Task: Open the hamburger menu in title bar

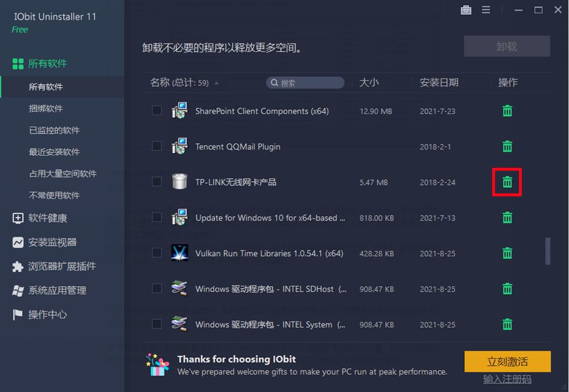Action: 486,10
